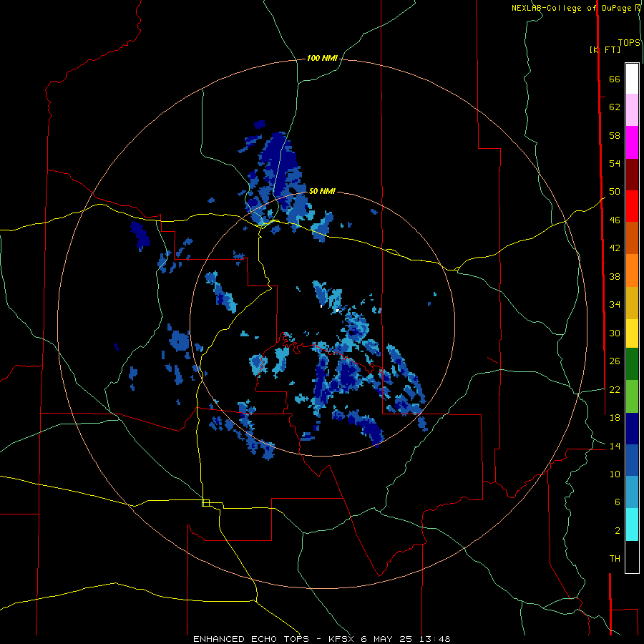Click the "NEXLAB-College of DuPage" credit text
The width and height of the screenshot is (644, 644).
pos(572,8)
